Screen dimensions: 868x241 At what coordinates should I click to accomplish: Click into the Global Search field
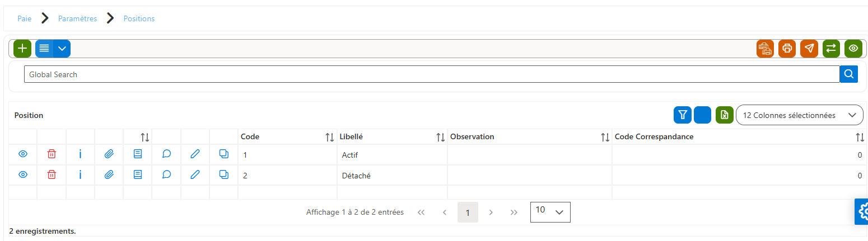(431, 74)
